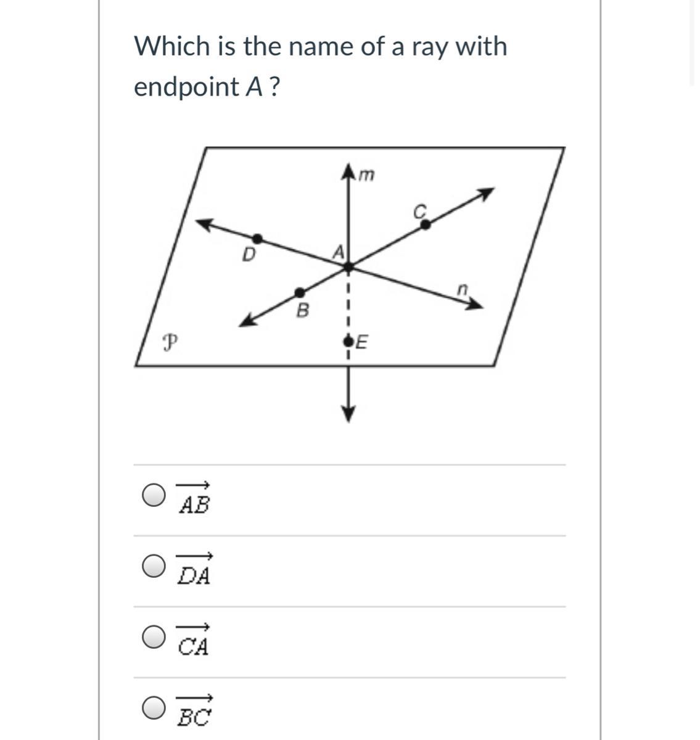Viewport: 700px width, 740px height.
Task: Click point C dot on the diagram
Action: pos(426,224)
